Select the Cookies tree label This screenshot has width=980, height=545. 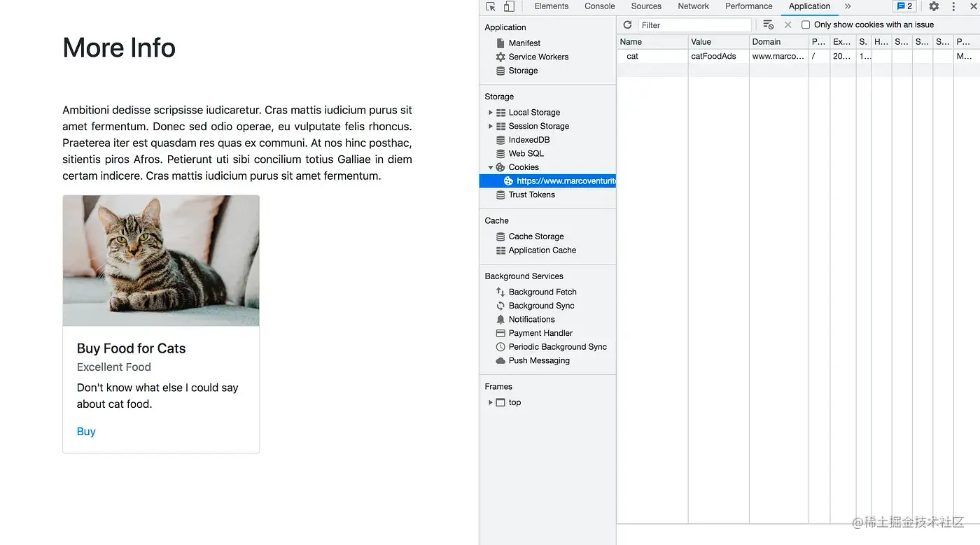[x=524, y=167]
